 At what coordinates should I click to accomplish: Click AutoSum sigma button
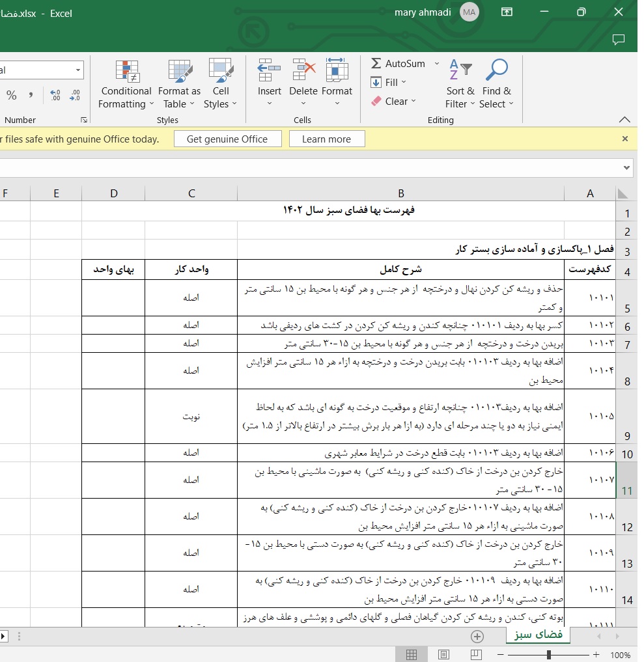click(x=376, y=63)
